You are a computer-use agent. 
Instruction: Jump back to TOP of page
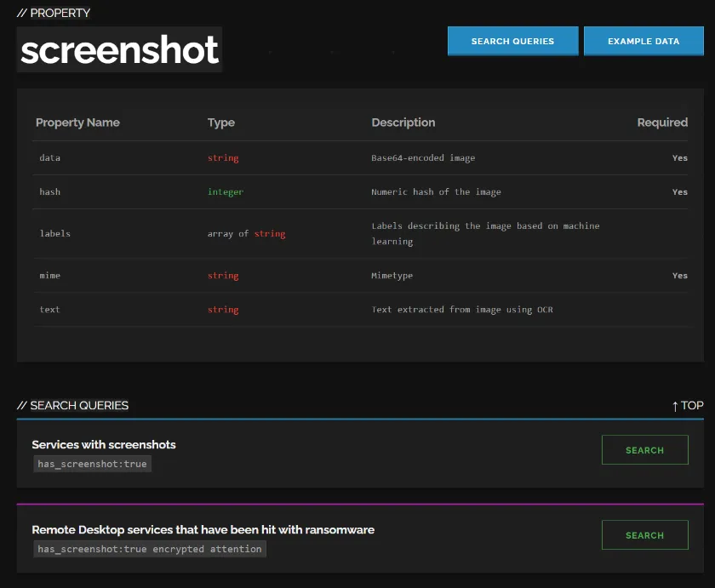pos(687,405)
